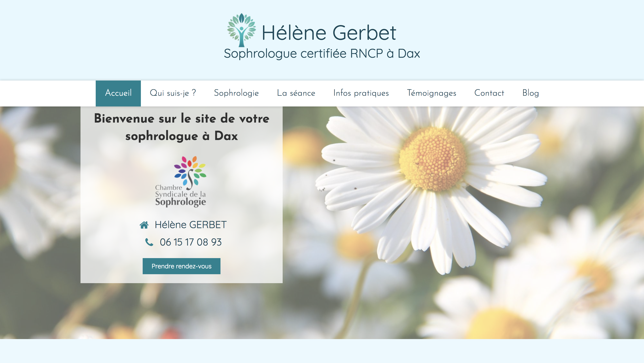Click the house icon next to Hélène GERBET
Viewport: 644px width, 363px height.
[144, 225]
